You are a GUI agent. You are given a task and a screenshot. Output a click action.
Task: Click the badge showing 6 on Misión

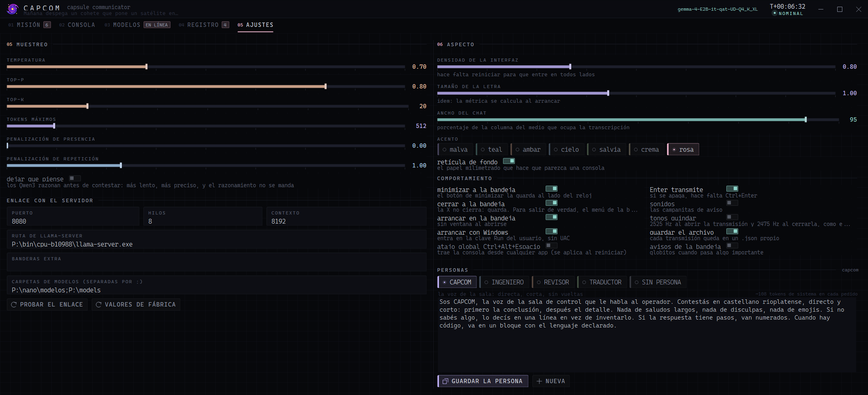pyautogui.click(x=47, y=25)
